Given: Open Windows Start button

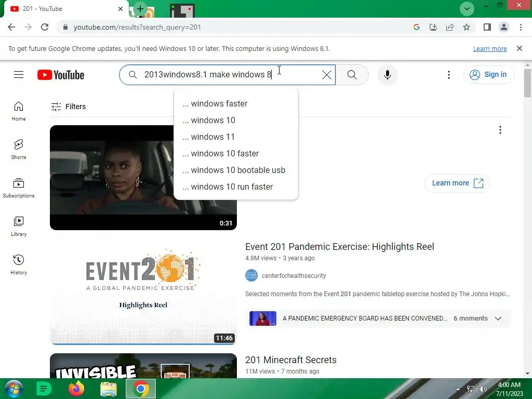Looking at the screenshot, I should [14, 389].
